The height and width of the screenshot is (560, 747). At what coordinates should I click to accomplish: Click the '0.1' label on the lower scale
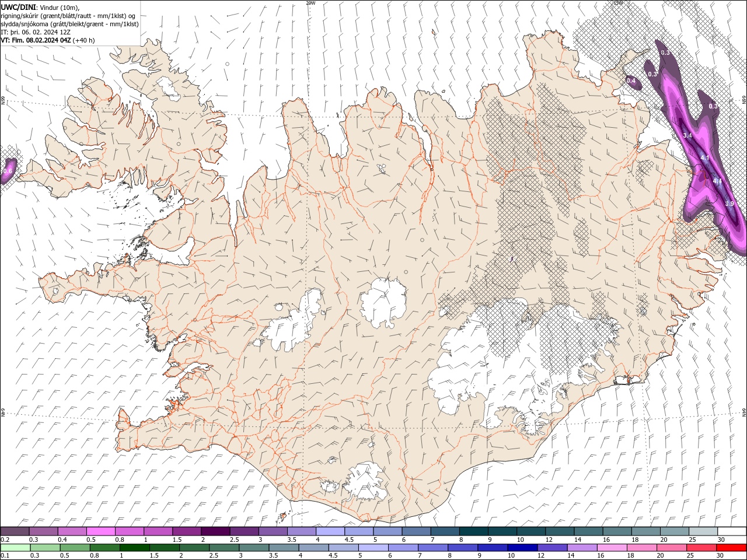[5, 556]
